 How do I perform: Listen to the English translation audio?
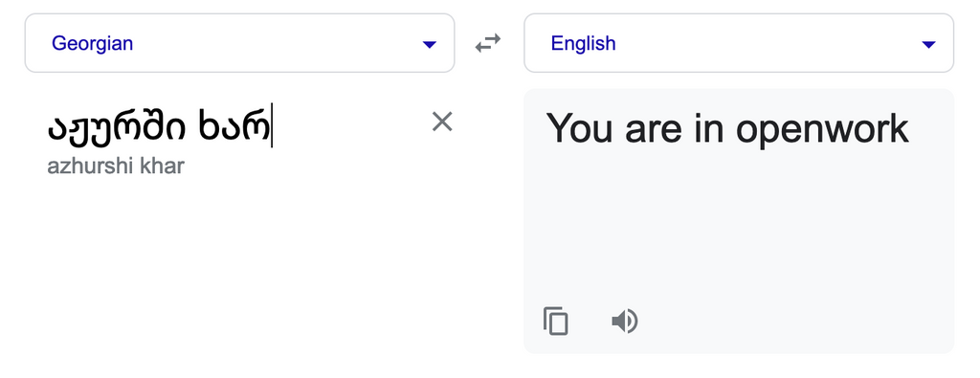(x=624, y=322)
